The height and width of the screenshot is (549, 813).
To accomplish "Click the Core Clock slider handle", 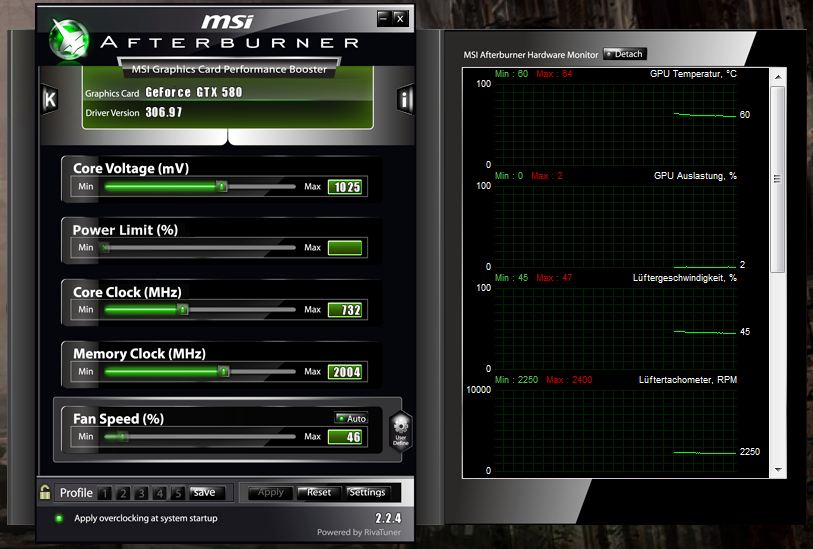I will pyautogui.click(x=183, y=309).
